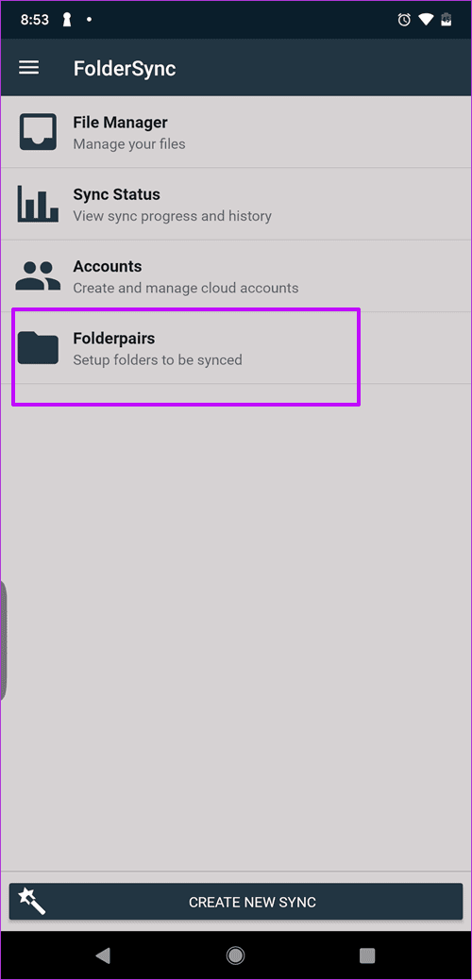The height and width of the screenshot is (980, 472).
Task: Open the hamburger navigation menu
Action: coord(28,68)
